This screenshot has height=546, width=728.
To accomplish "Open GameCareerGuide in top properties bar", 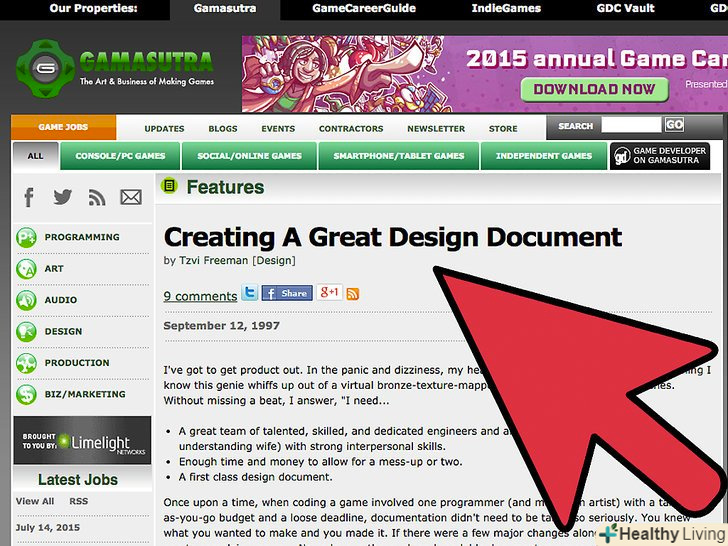I will pos(364,8).
